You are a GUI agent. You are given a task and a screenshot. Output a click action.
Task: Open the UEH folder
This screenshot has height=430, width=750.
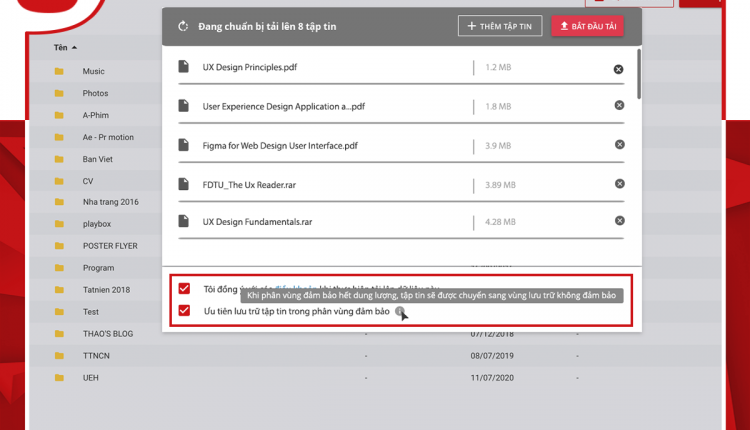coord(90,378)
